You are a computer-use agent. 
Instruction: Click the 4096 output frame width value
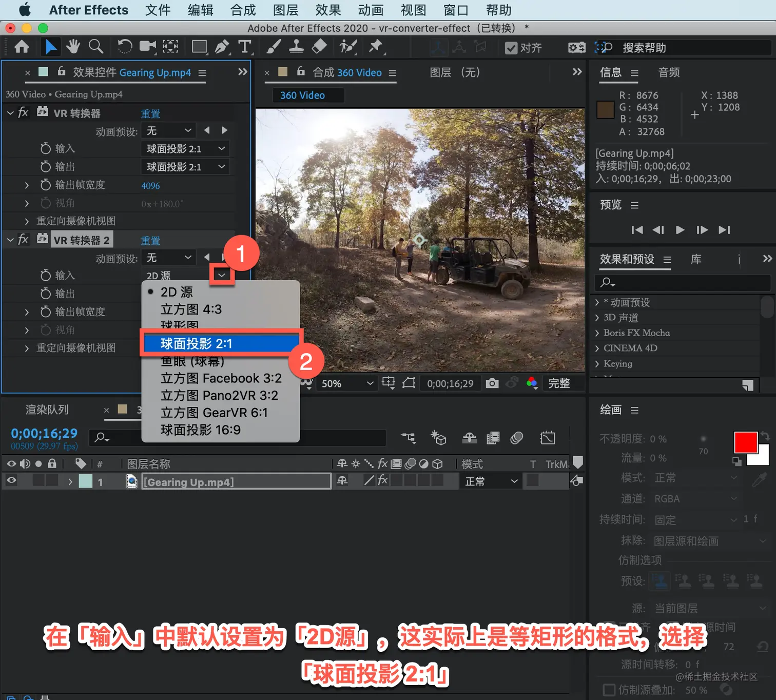coord(150,185)
